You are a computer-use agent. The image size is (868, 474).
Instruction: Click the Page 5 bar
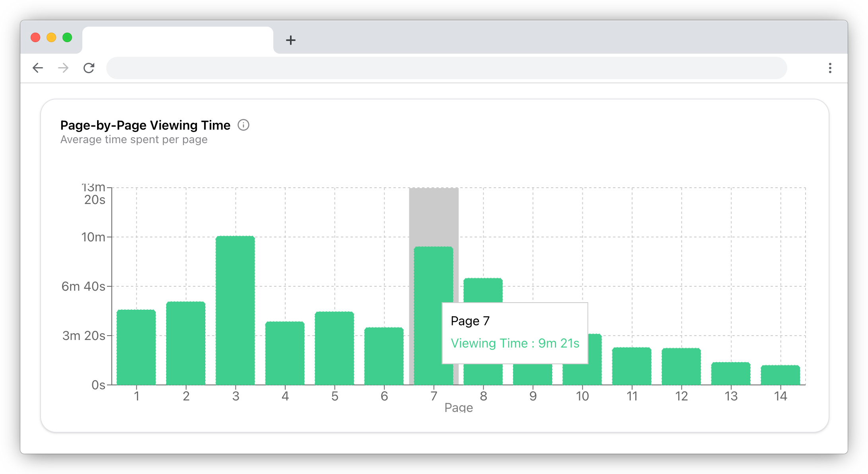tap(335, 348)
